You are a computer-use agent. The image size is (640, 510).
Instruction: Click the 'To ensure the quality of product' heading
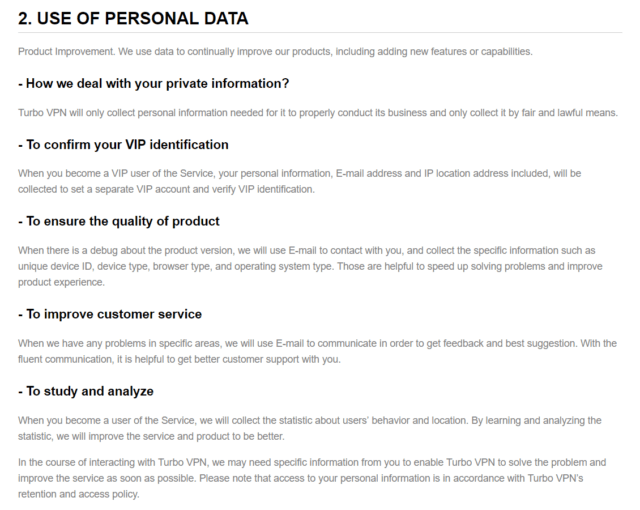pyautogui.click(x=119, y=222)
